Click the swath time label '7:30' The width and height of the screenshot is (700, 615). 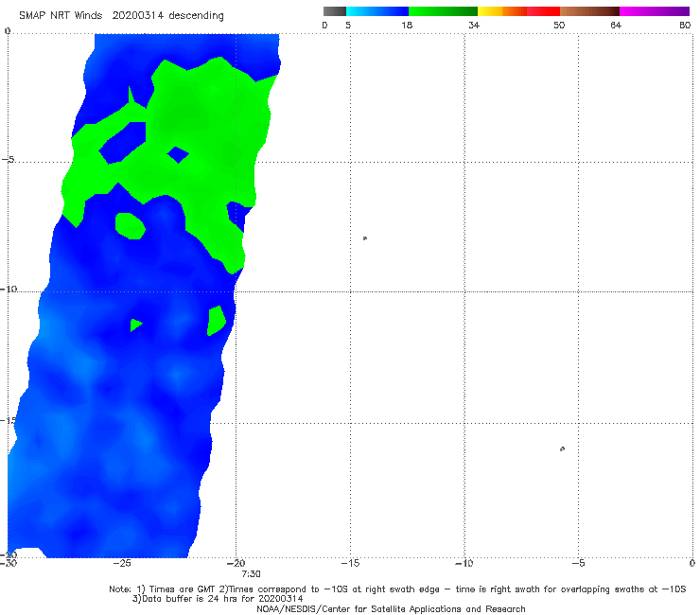pyautogui.click(x=251, y=574)
